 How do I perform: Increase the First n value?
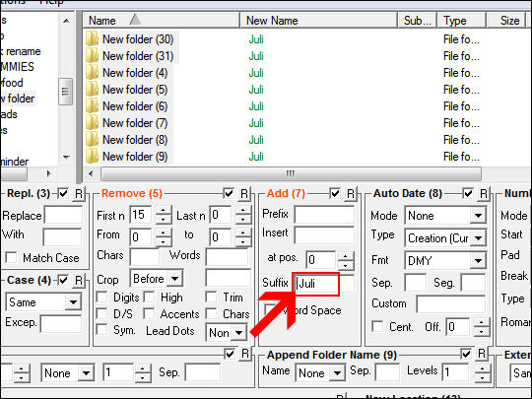(x=164, y=211)
